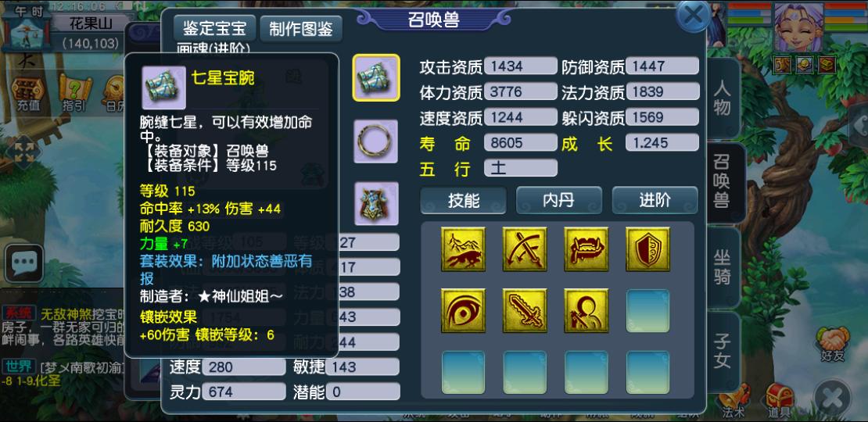Switch to the 坐骑 side tab
This screenshot has width=868, height=422.
(723, 267)
